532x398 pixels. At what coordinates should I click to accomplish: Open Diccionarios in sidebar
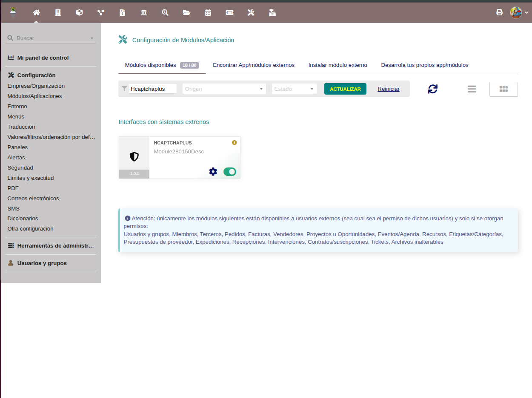click(x=23, y=218)
